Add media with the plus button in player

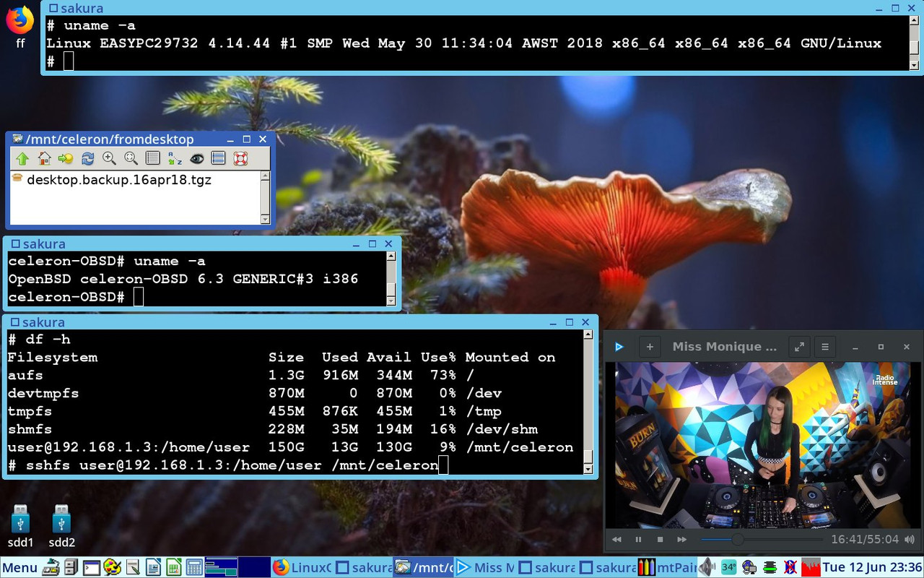tap(649, 347)
